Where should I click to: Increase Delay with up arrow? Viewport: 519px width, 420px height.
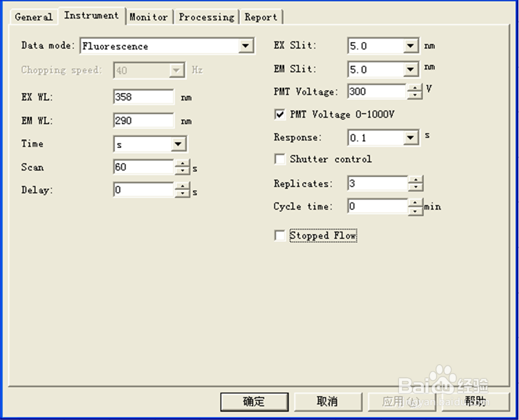click(x=183, y=186)
